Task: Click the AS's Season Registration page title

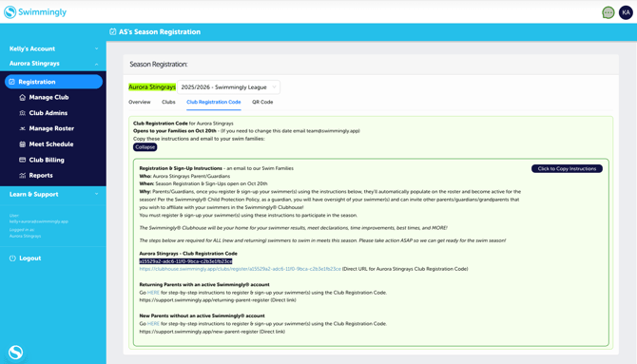Action: pyautogui.click(x=160, y=31)
